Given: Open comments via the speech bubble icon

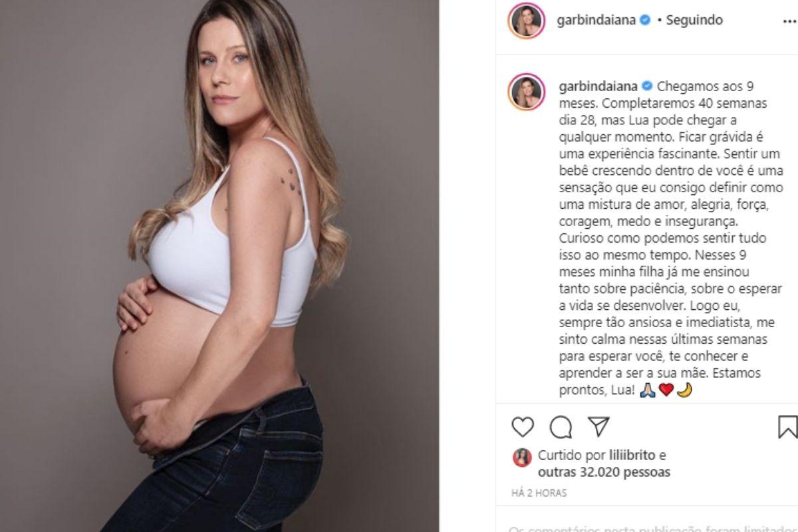Looking at the screenshot, I should pos(561,426).
